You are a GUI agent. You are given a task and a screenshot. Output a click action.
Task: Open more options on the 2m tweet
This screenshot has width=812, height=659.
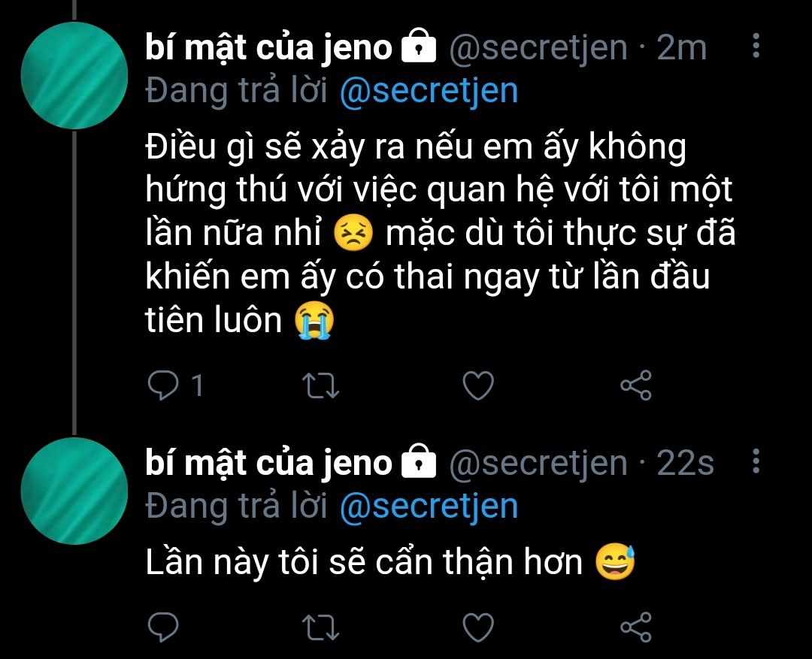click(756, 46)
